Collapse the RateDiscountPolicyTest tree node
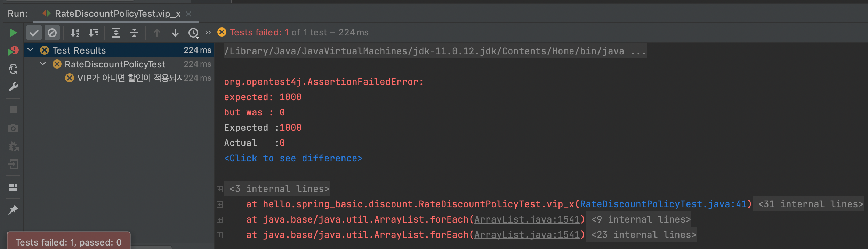 click(x=43, y=64)
